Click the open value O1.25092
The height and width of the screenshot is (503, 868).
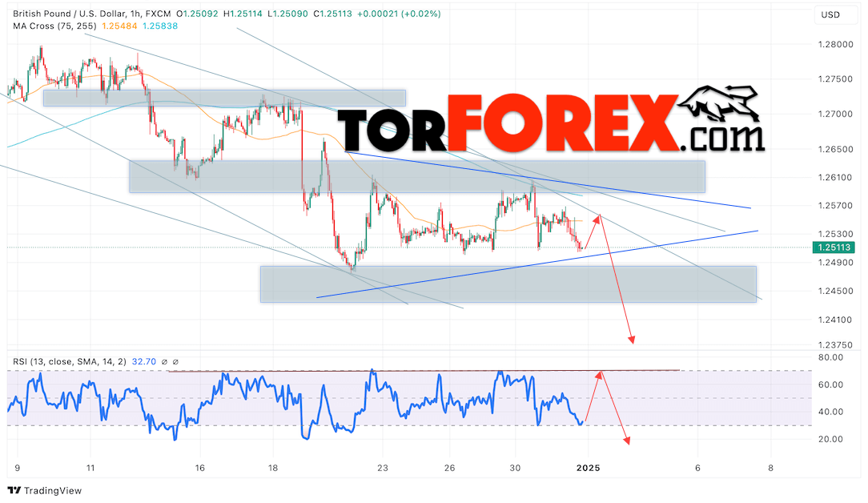point(199,14)
